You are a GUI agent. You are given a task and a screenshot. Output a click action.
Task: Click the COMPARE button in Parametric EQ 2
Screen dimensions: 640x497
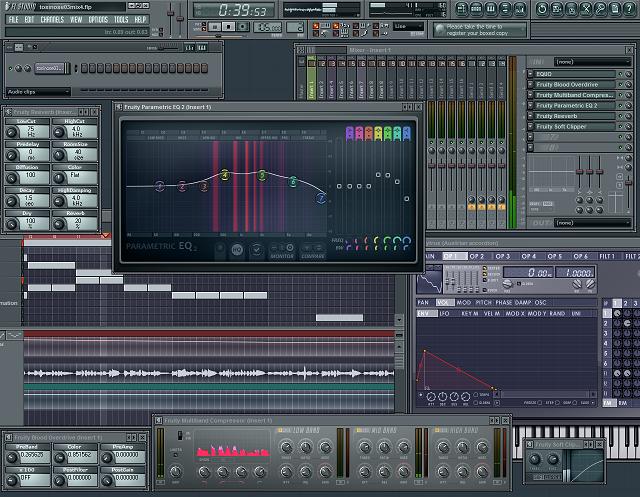tap(313, 251)
